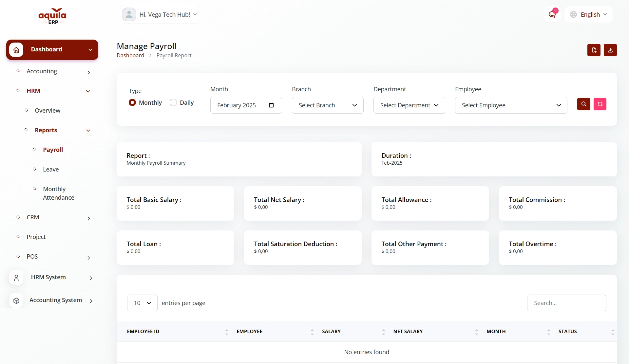Screen dimensions: 629x364
Task: Click the Total Allowance card
Action: tap(430, 203)
